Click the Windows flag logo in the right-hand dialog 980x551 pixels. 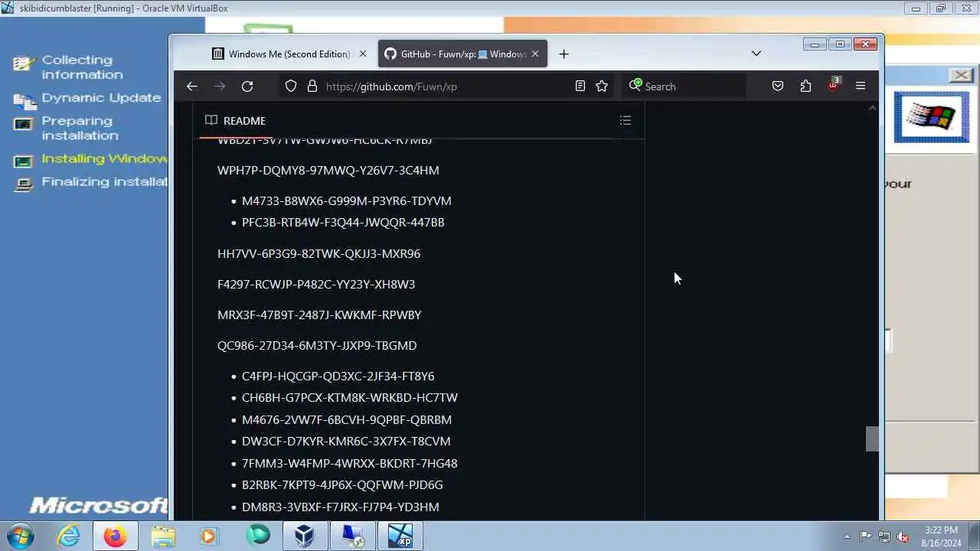(932, 116)
